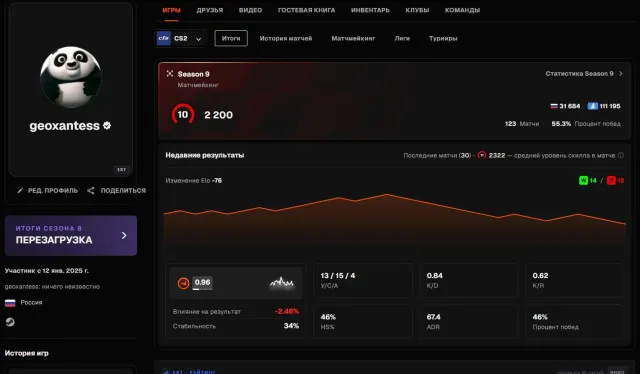Click the Russia flag in profile info

(10, 303)
